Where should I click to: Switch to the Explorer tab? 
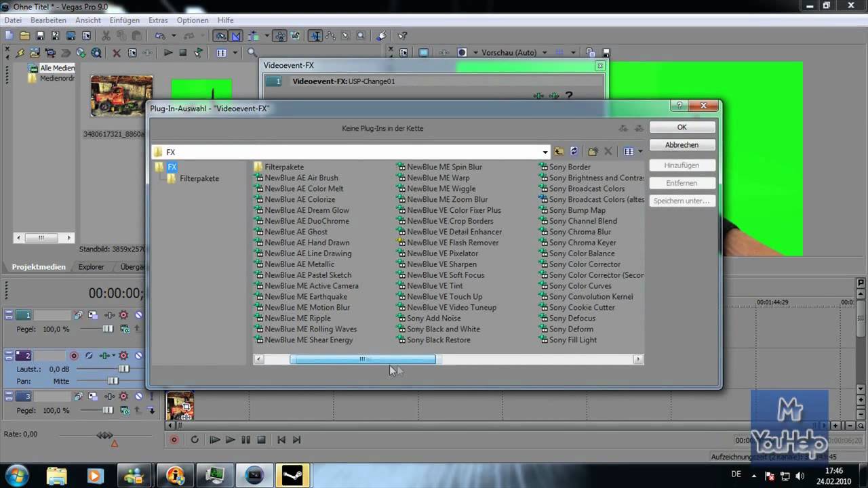coord(91,267)
